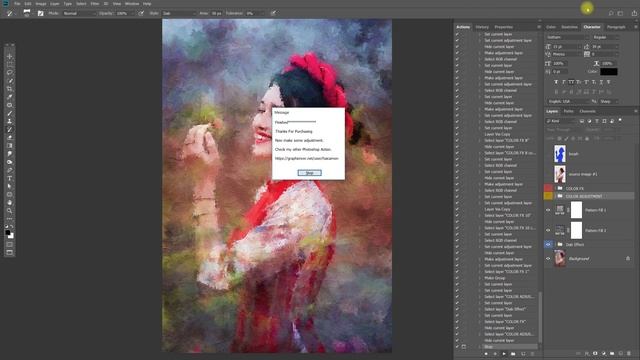This screenshot has height=360, width=640.
Task: Open the brush settings panel icon
Action: [x=40, y=13]
